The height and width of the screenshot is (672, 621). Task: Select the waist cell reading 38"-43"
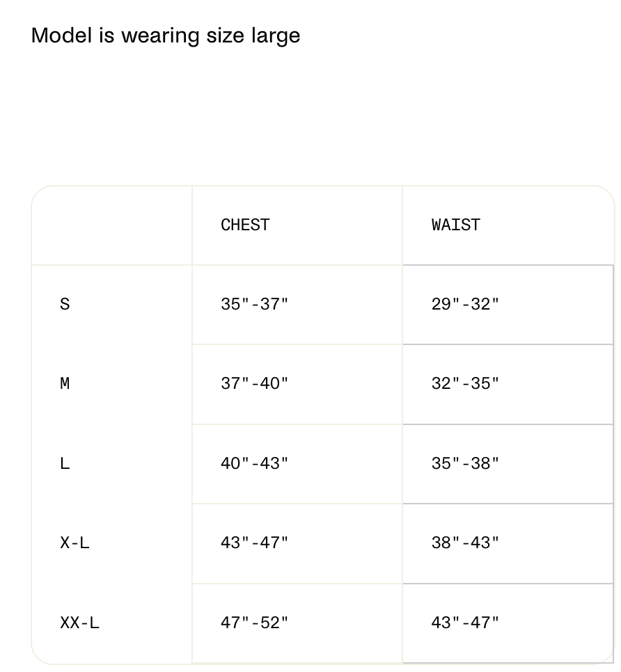pyautogui.click(x=508, y=543)
